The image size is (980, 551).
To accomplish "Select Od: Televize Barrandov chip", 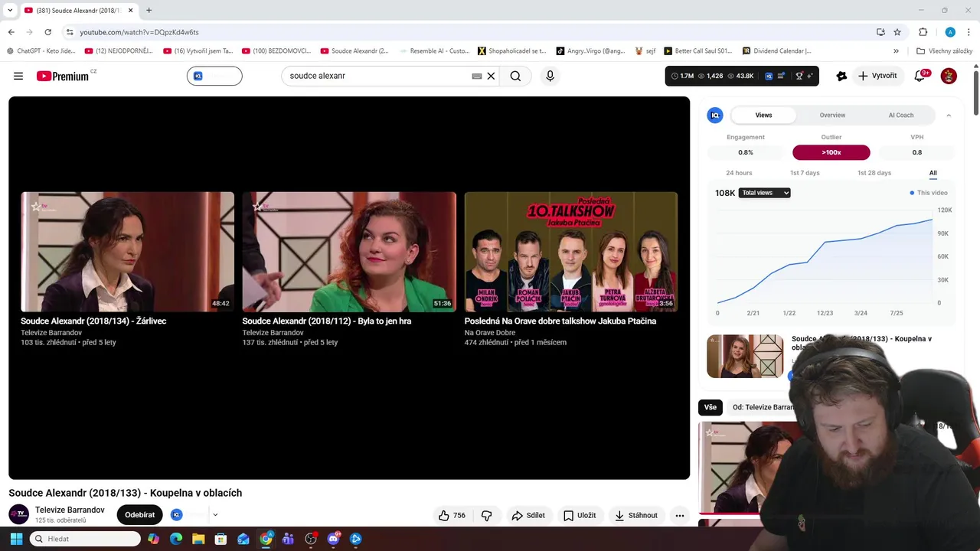I will click(x=763, y=407).
